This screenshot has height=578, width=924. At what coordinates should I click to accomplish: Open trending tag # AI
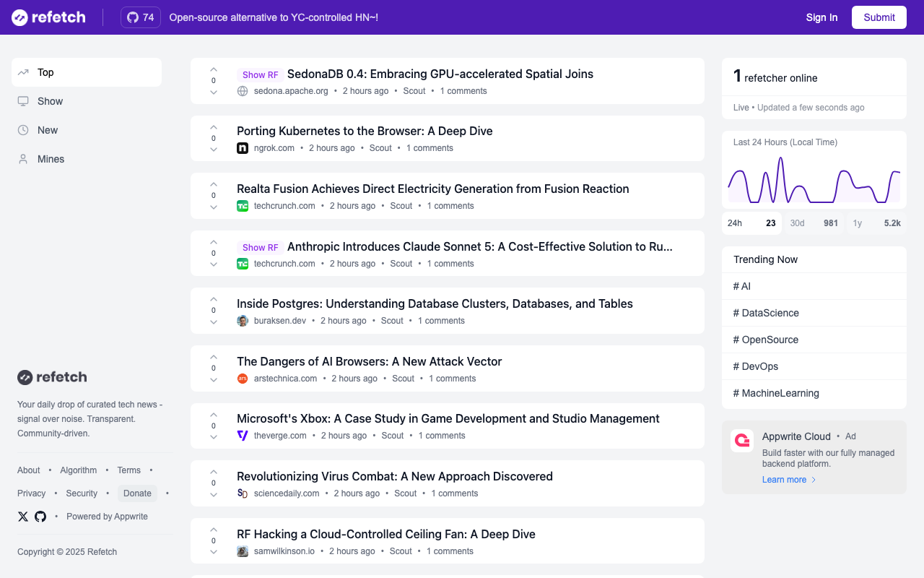(814, 286)
